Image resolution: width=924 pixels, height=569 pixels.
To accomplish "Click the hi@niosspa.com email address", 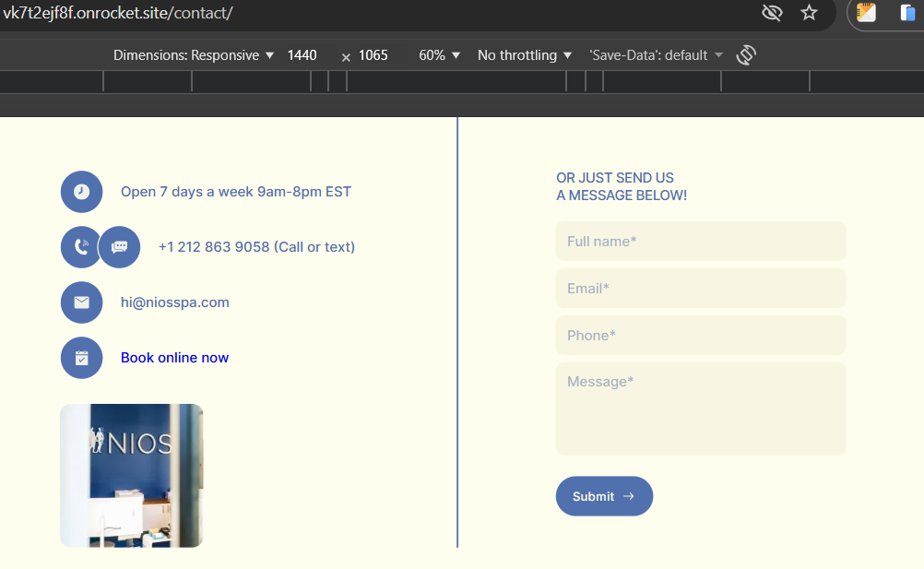I will coord(175,302).
